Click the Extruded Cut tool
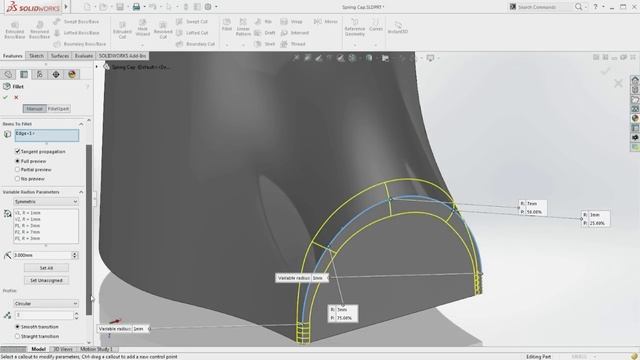The image size is (640, 360). 122,30
